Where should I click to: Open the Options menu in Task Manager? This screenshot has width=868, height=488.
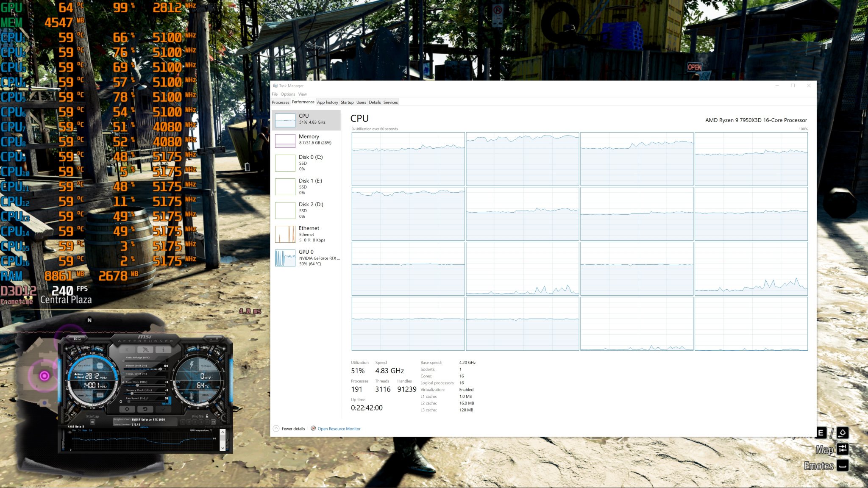tap(287, 94)
